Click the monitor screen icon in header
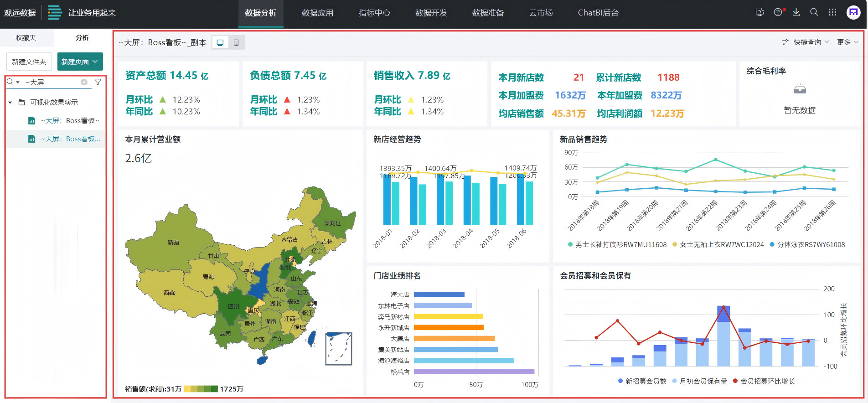This screenshot has width=868, height=403. click(759, 12)
